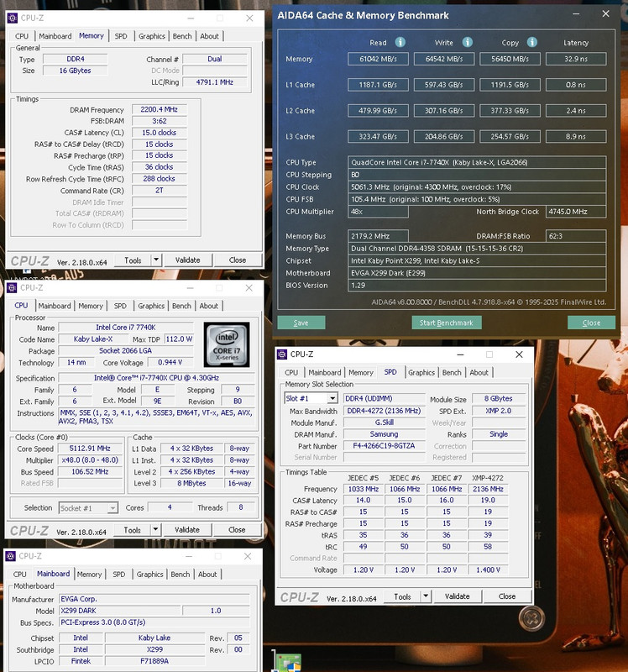Click CPU-Z app icon in Memory window title
This screenshot has height=672, width=628.
[13, 18]
